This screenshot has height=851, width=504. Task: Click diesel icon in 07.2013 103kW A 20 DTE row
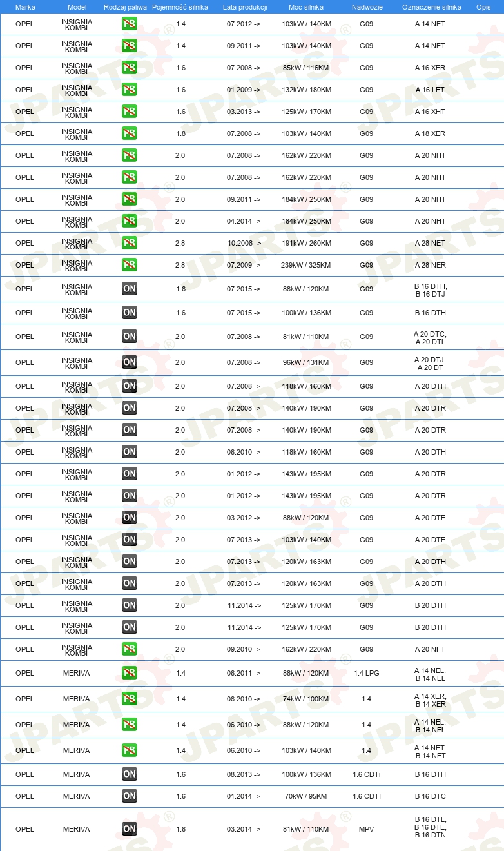(x=130, y=540)
